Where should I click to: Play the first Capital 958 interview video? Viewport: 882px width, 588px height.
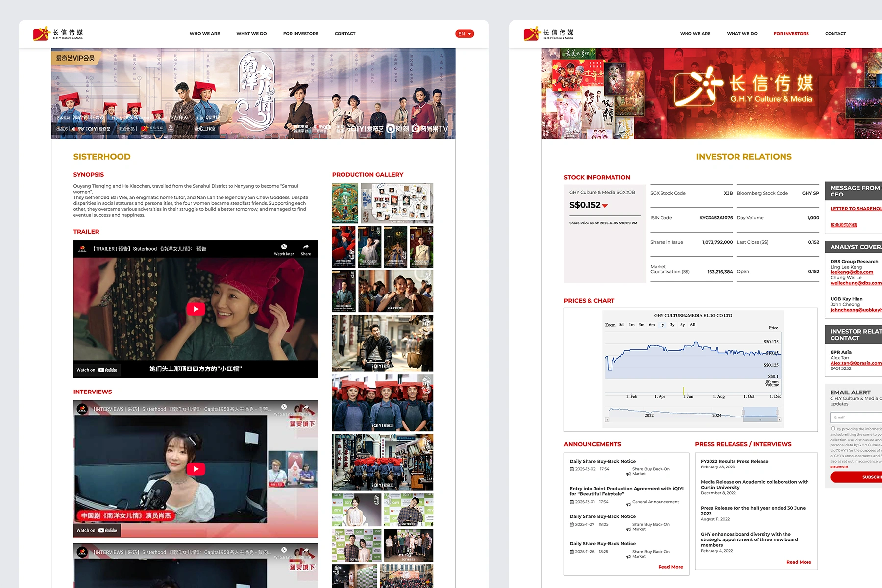coord(196,469)
